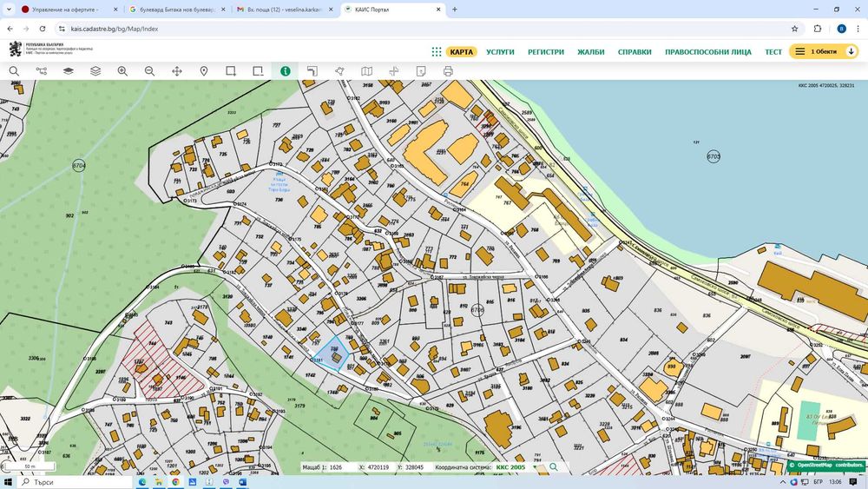Click the coordinate search magnifier button
Screen dimensions: 868x489
[554, 467]
